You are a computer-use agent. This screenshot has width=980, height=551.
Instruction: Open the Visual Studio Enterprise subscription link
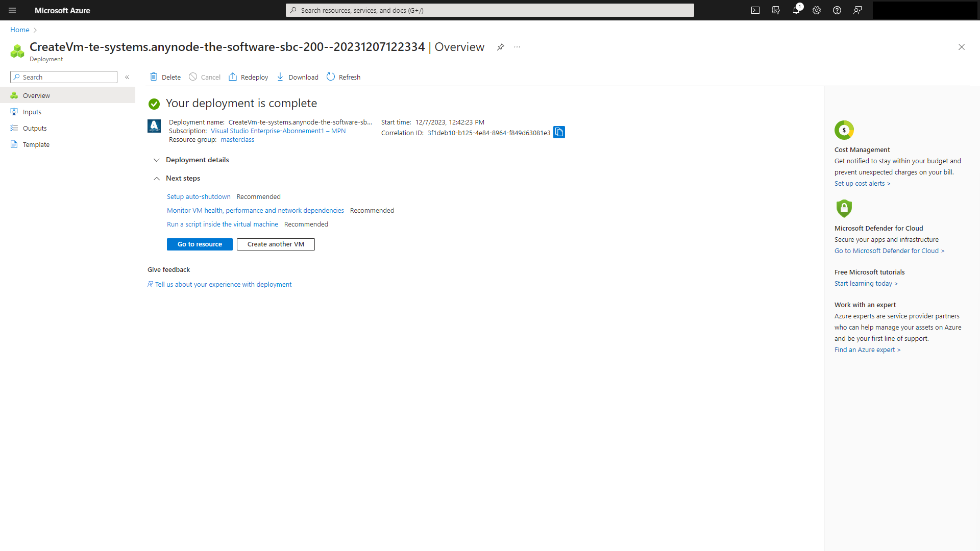coord(278,131)
